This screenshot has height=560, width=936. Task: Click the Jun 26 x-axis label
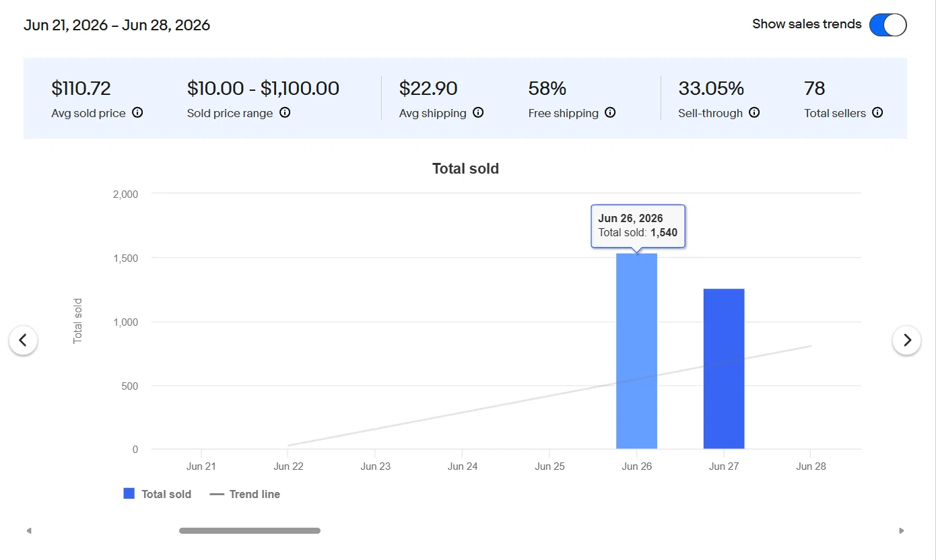636,466
